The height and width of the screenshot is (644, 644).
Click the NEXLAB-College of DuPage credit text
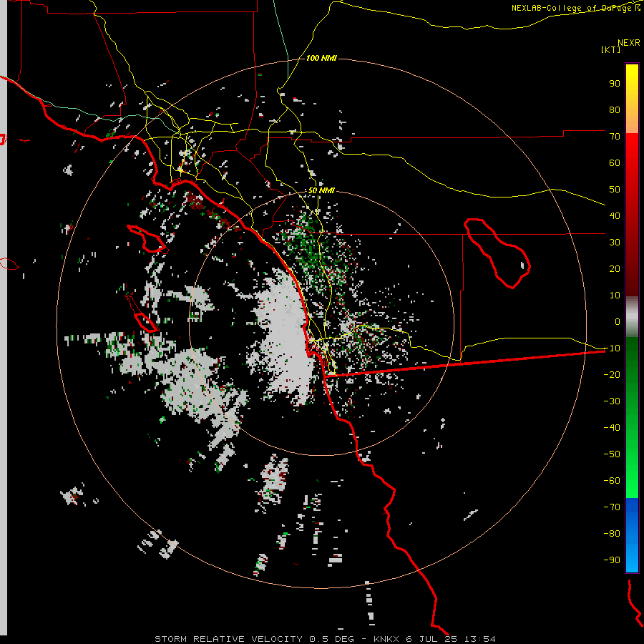575,8
